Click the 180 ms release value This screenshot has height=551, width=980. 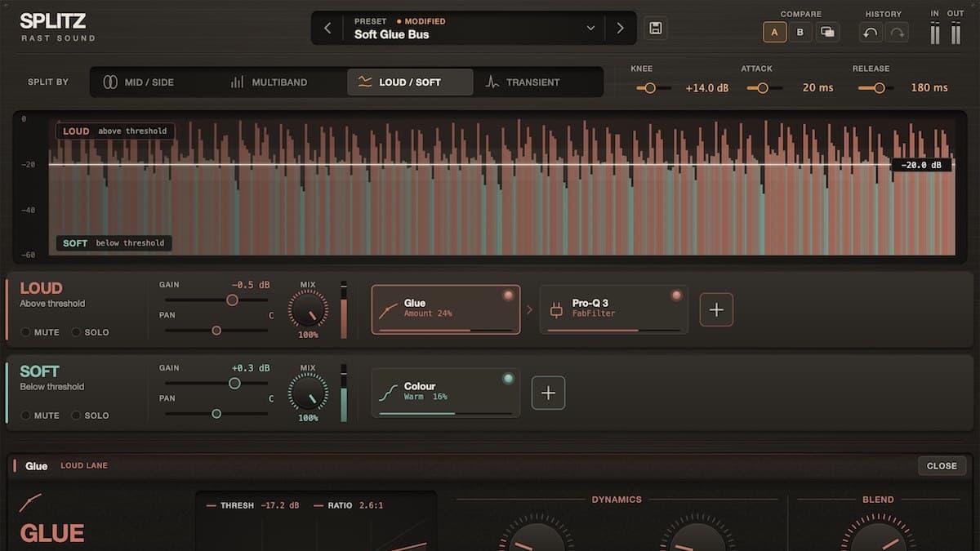tap(929, 87)
